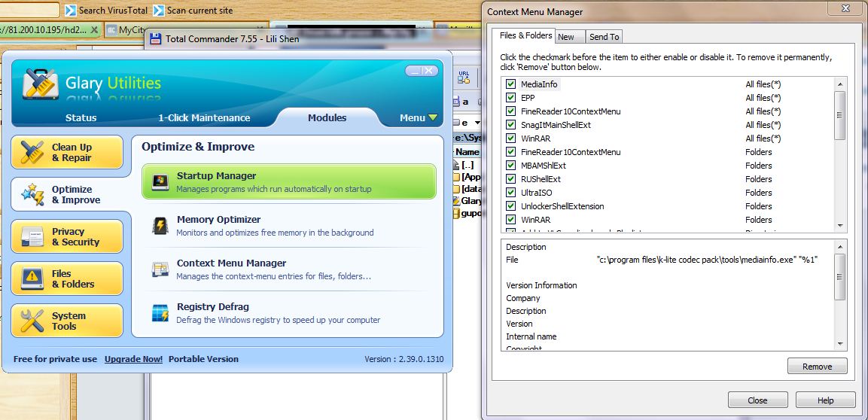Click the MyCity browser tab favicon
This screenshot has height=420, width=868.
tap(111, 29)
